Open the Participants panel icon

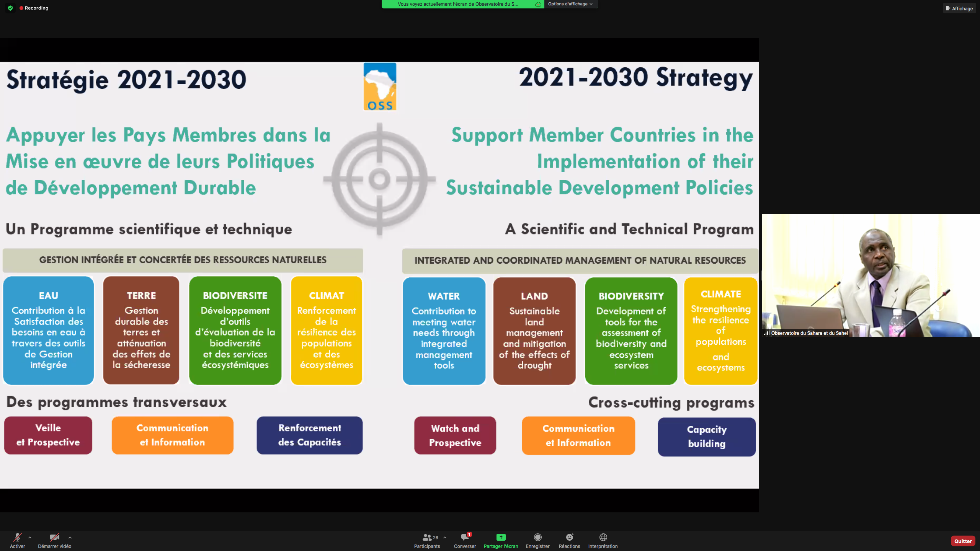click(x=426, y=538)
